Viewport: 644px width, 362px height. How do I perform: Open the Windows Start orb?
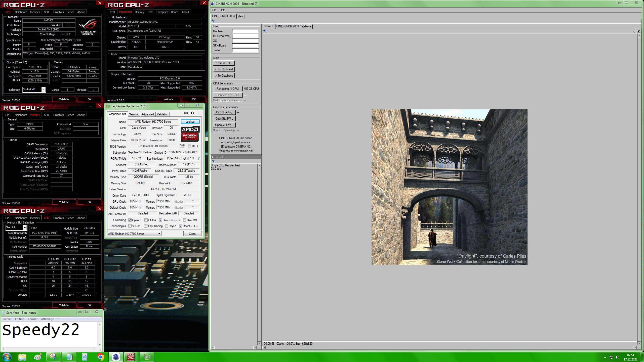[7, 357]
